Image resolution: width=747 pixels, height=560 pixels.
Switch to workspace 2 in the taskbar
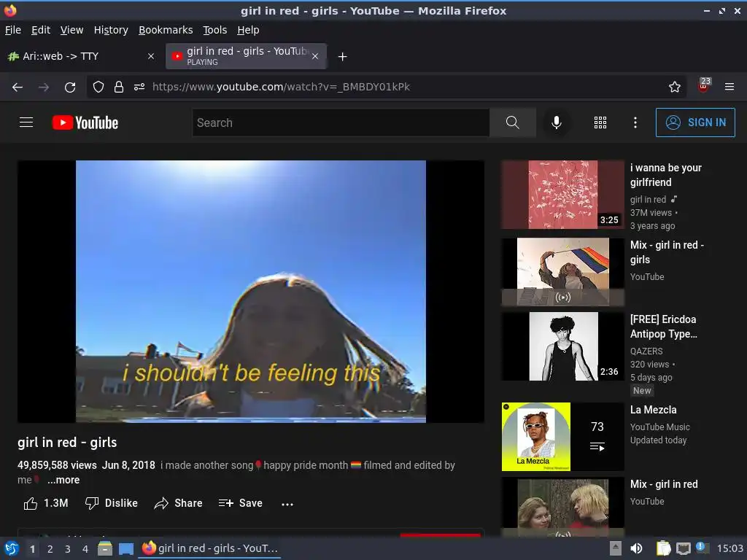(50, 549)
